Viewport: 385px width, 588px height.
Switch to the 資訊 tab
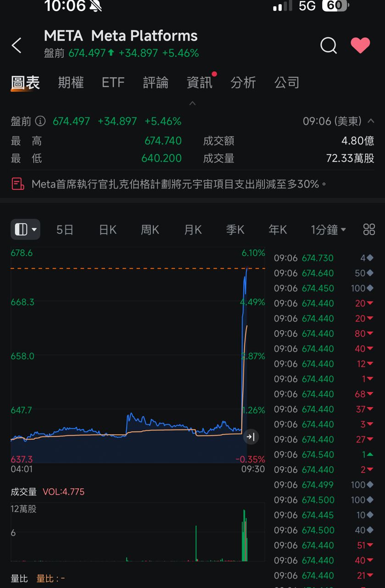point(200,83)
